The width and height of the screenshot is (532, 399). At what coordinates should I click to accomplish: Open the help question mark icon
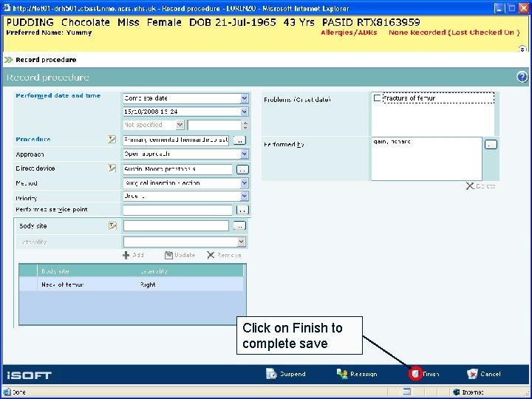pos(522,77)
